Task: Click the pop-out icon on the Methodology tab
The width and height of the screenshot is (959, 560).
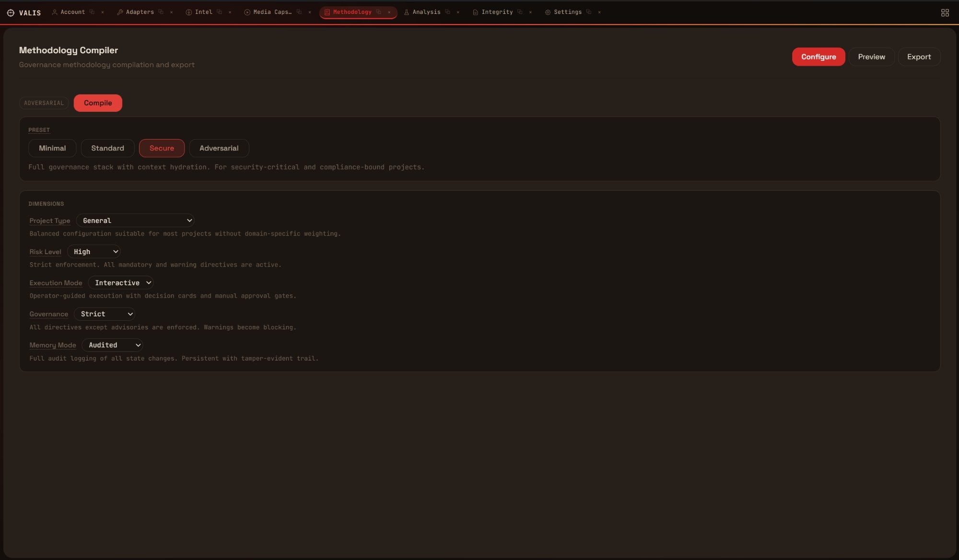Action: 379,12
